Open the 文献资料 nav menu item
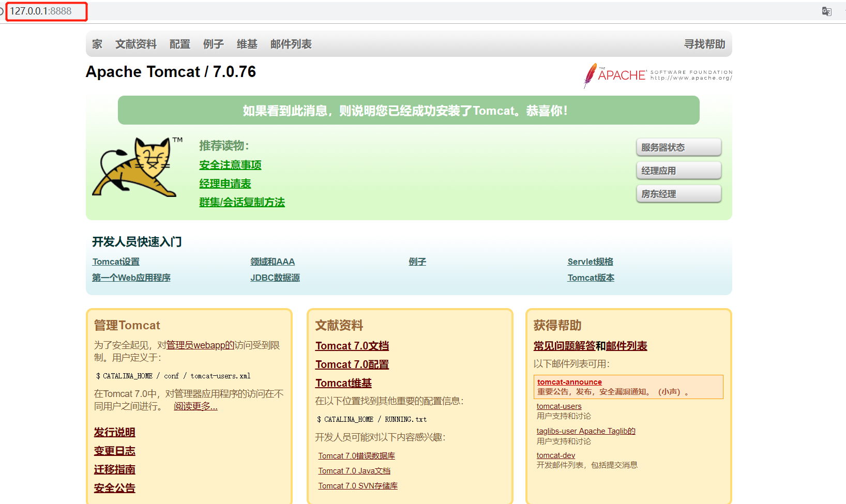Image resolution: width=846 pixels, height=504 pixels. click(x=136, y=44)
